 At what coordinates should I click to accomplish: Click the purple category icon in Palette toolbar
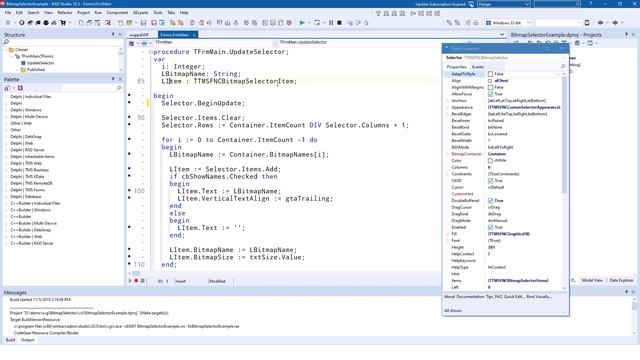click(20, 88)
